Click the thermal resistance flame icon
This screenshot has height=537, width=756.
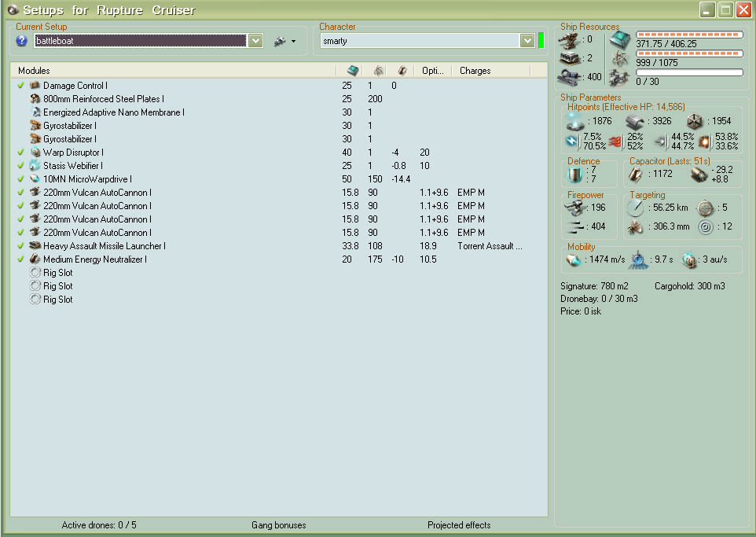coord(615,142)
